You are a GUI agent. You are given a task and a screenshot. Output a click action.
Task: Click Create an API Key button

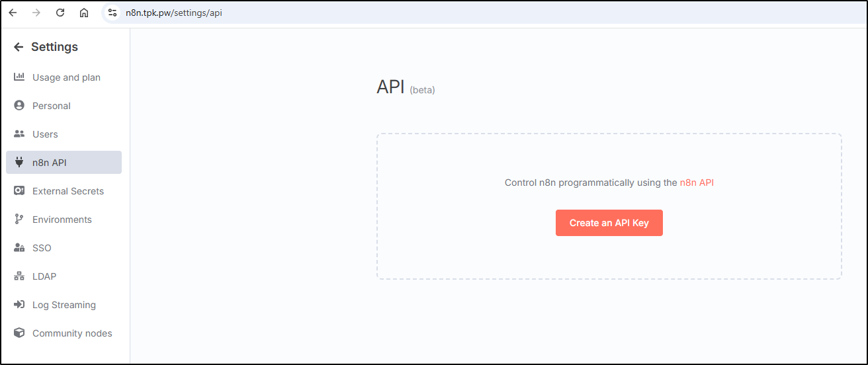(609, 223)
